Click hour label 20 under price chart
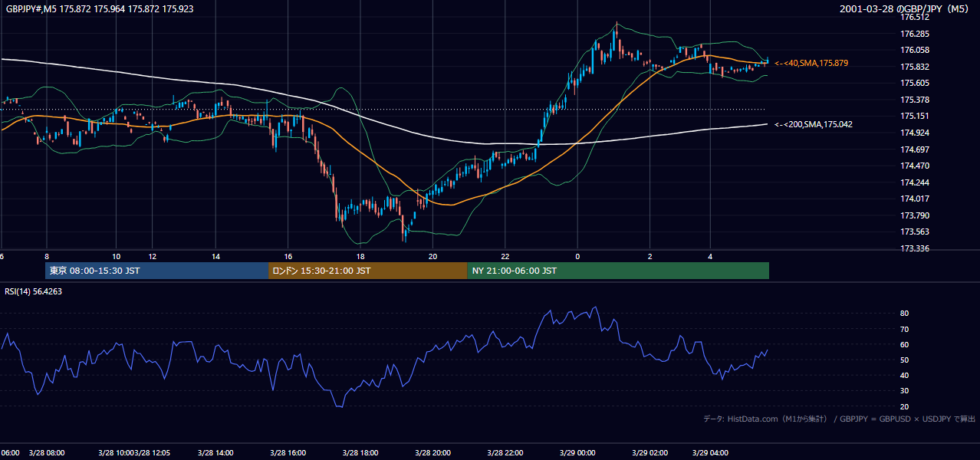 click(433, 256)
